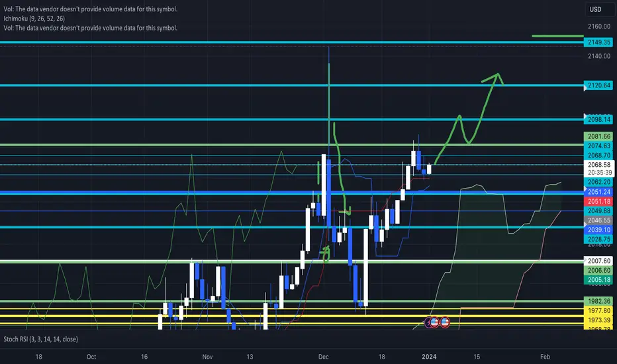Select the green 2081.66 price label
This screenshot has width=617, height=364.
[x=598, y=136]
